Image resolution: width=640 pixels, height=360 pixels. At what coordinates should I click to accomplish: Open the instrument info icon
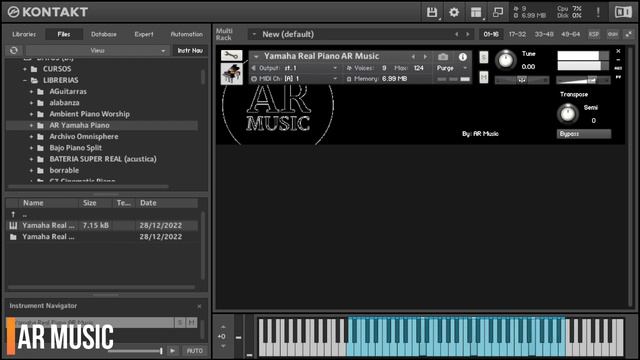[x=462, y=57]
